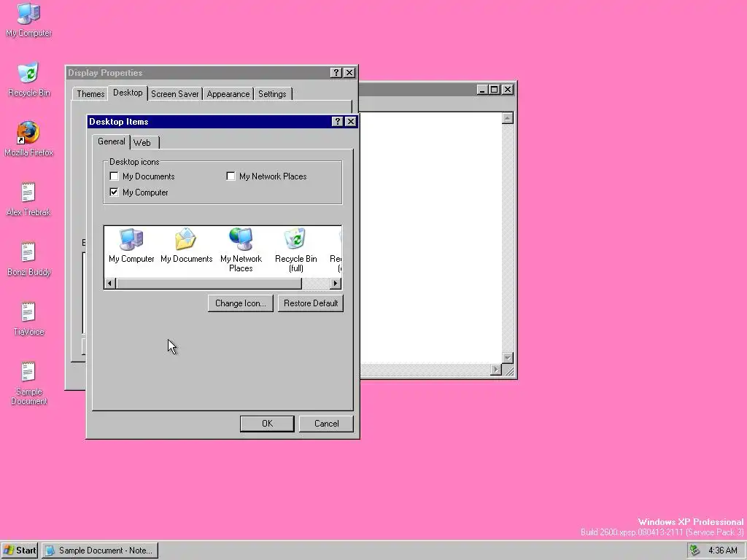Screen dimensions: 747x560
Task: Open the Desktop tab in Display Properties
Action: tap(128, 93)
